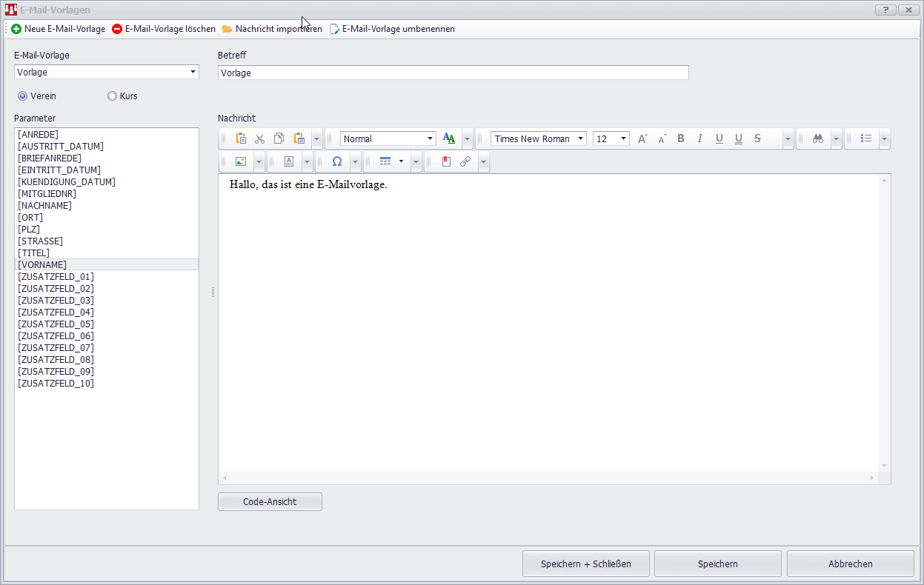Open the E-Mail-Vorlage dropdown
Screen dimensions: 924x585
click(x=193, y=72)
